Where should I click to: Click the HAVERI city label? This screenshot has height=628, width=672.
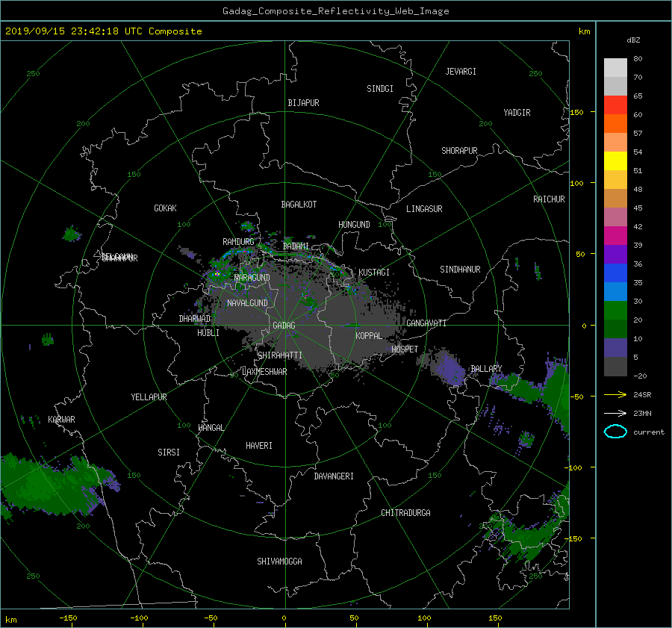click(x=259, y=446)
